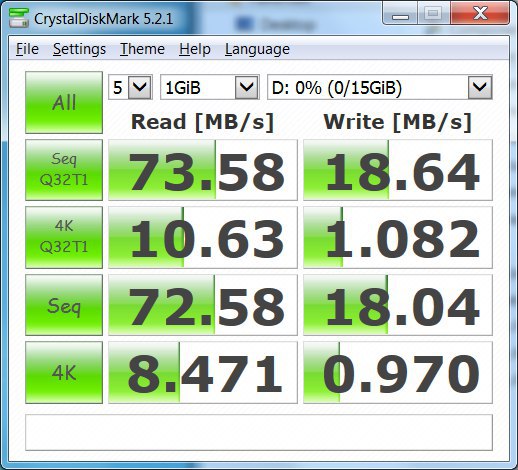Select the 72.58 Seq read result
This screenshot has width=518, height=470.
(x=203, y=305)
